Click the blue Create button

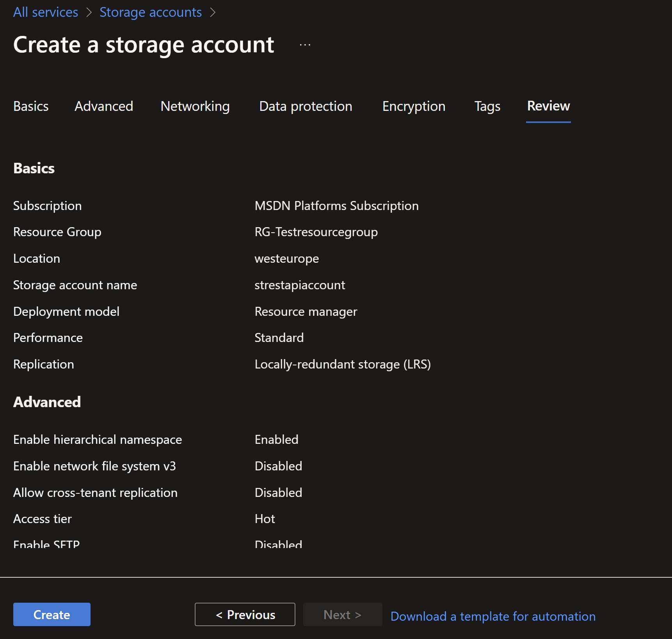pyautogui.click(x=52, y=614)
